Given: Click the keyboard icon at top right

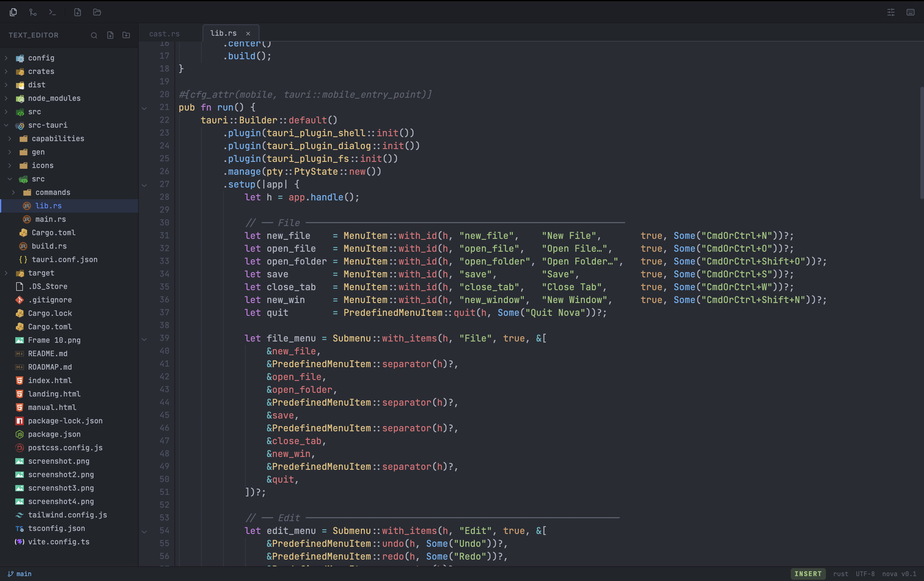Looking at the screenshot, I should [x=910, y=12].
